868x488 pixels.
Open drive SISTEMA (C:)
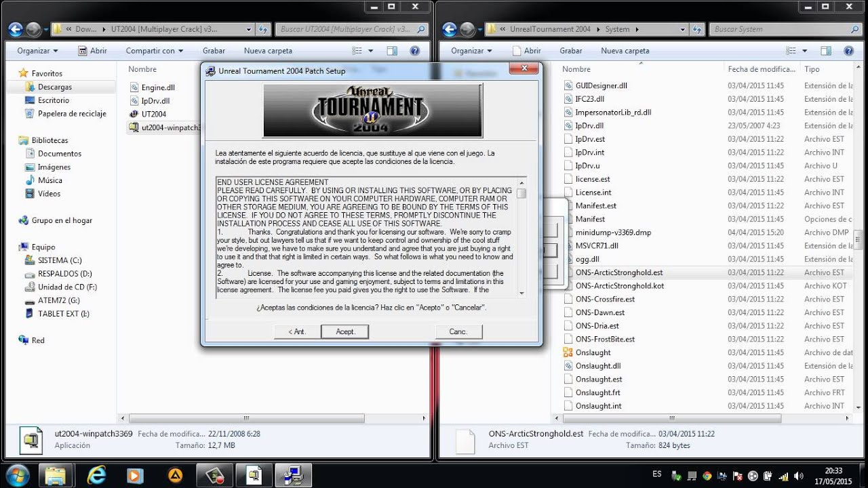tap(60, 260)
